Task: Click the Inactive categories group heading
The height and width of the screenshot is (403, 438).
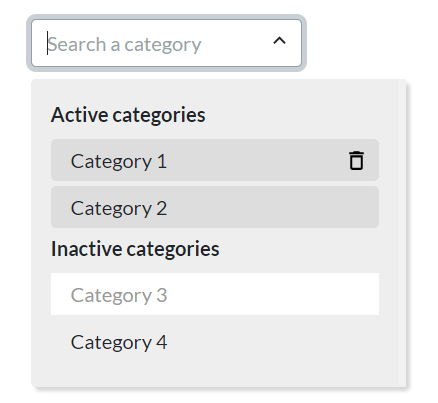Action: [x=135, y=249]
